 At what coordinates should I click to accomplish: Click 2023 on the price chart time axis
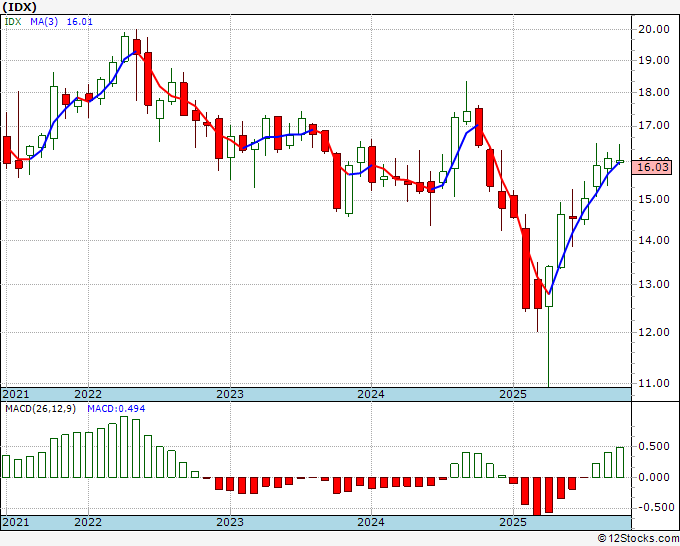230,394
